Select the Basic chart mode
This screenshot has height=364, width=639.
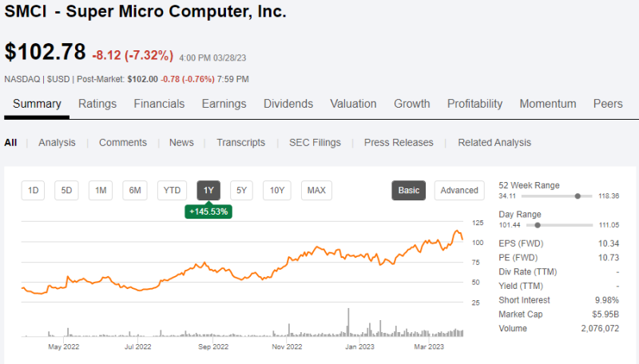click(409, 190)
